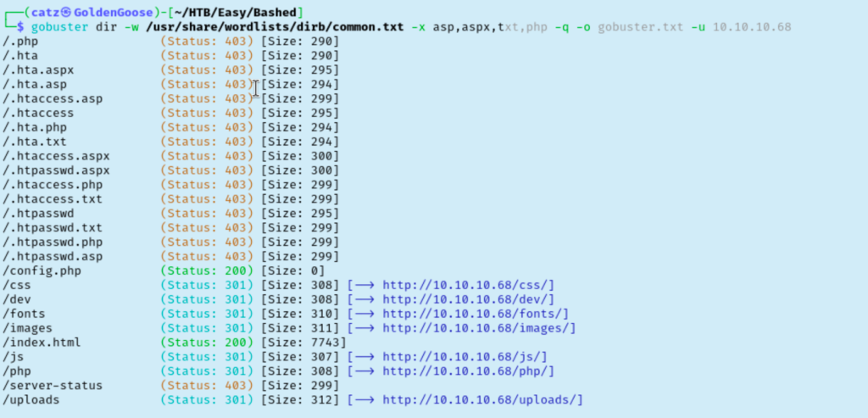Screen dimensions: 868x418
Task: Click the http://10.10.10.68/fonts/ URL
Action: pyautogui.click(x=475, y=314)
